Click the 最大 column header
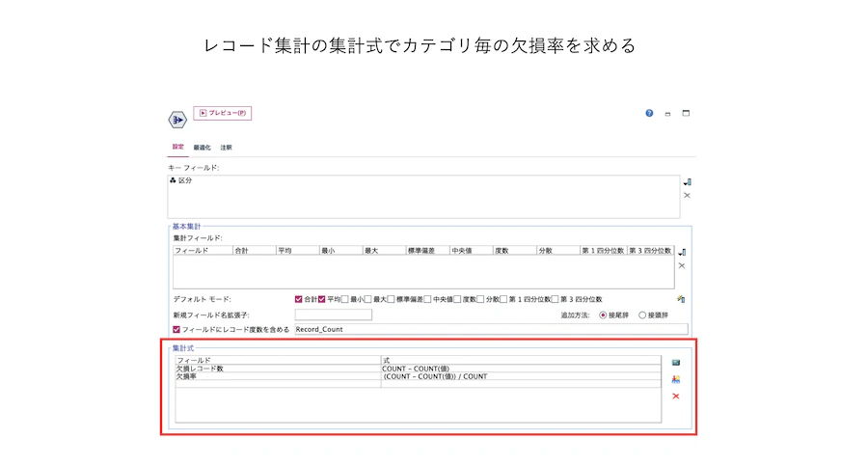The image size is (868, 465). (x=384, y=251)
